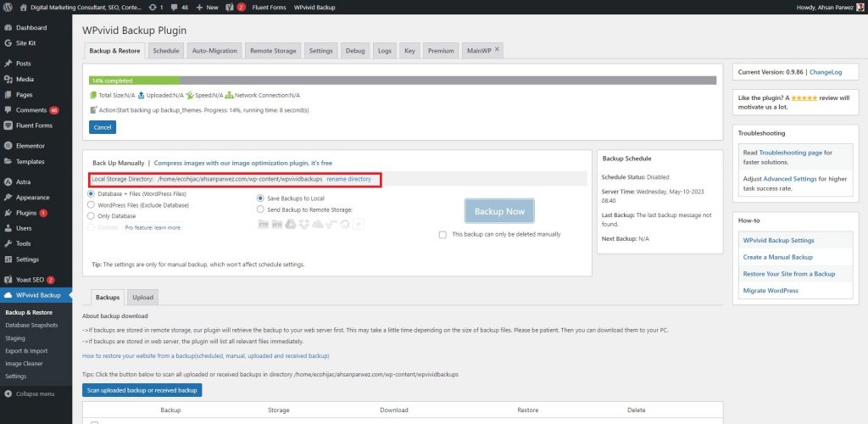Image resolution: width=868 pixels, height=424 pixels.
Task: Open Pro feature: learn more link
Action: pyautogui.click(x=153, y=227)
